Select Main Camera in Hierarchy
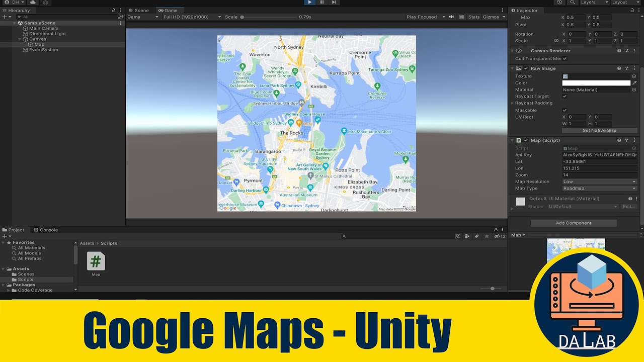Screen dimensions: 644x362 (44, 28)
